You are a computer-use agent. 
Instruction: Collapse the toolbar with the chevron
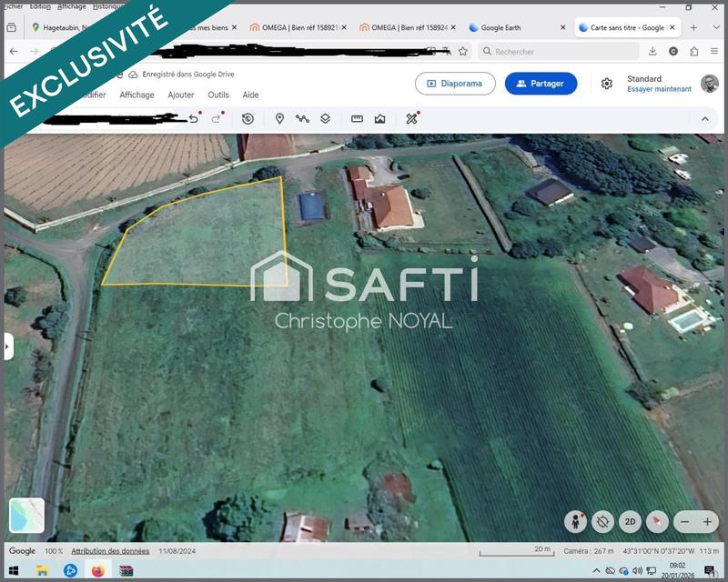click(705, 117)
